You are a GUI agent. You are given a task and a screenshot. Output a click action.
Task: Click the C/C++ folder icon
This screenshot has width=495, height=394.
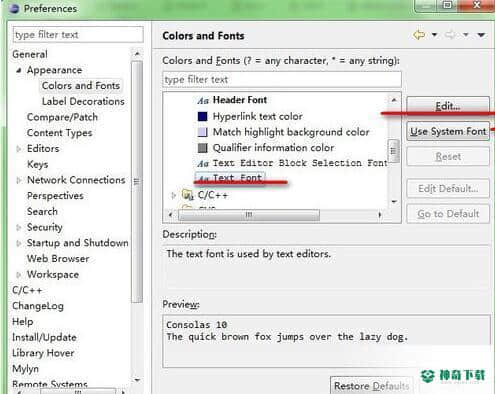tap(188, 195)
